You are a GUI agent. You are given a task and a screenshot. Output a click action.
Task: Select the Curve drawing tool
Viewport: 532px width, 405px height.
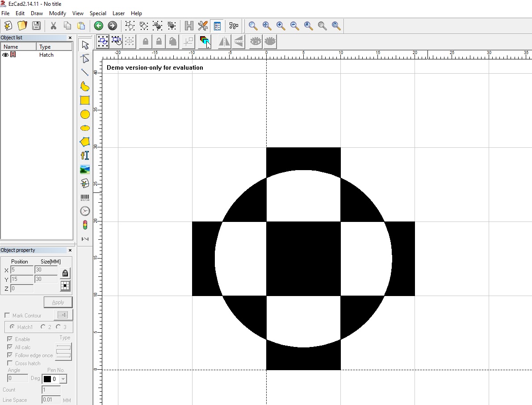click(x=85, y=87)
